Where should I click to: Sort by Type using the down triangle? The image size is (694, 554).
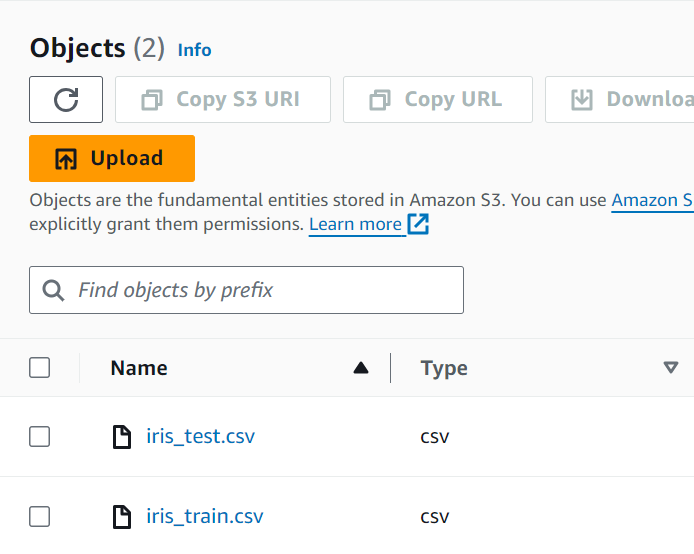671,368
